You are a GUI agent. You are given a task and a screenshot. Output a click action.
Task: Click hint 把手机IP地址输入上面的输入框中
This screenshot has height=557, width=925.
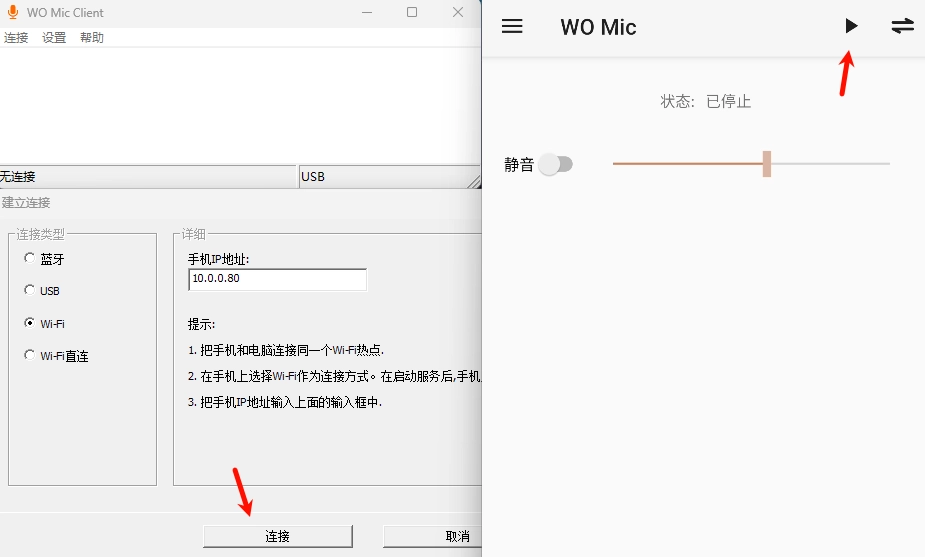(285, 402)
